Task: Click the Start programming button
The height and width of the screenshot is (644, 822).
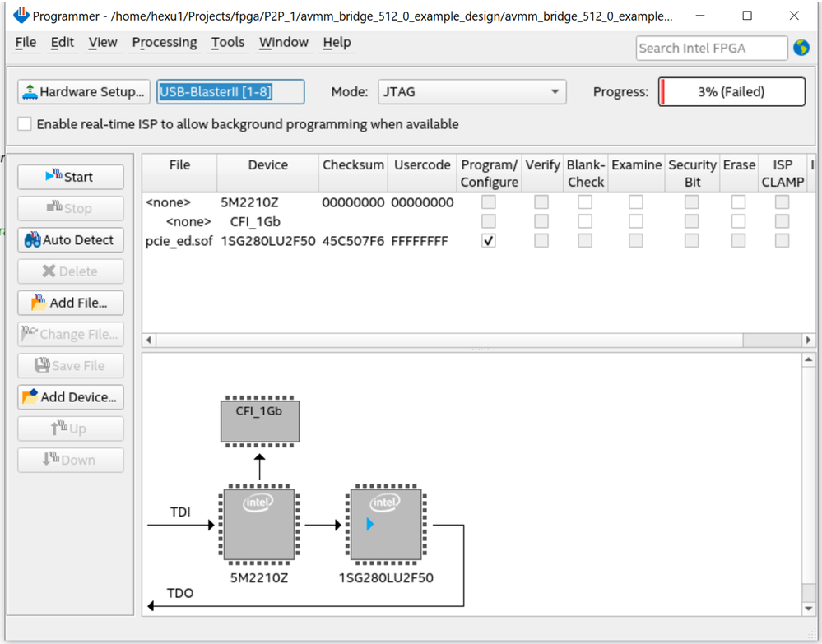Action: click(71, 177)
